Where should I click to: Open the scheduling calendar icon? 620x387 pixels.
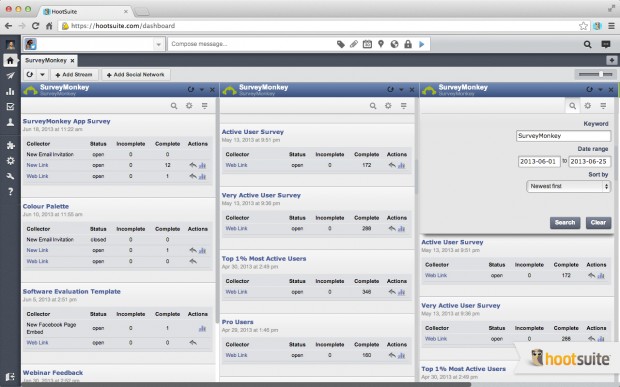[367, 44]
